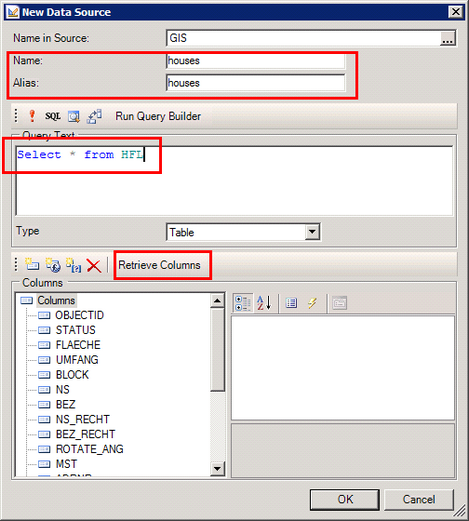Viewport: 469px width, 521px height.
Task: Click the property pages icon
Action: point(339,303)
